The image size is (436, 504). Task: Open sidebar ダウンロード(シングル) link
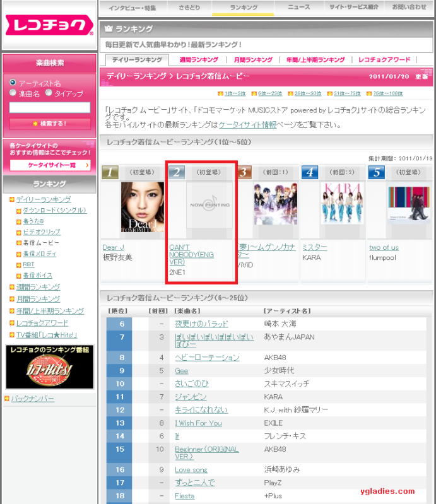click(55, 210)
